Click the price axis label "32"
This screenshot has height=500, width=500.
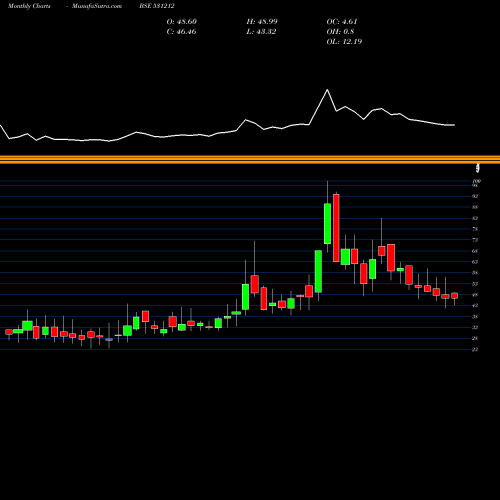click(475, 328)
